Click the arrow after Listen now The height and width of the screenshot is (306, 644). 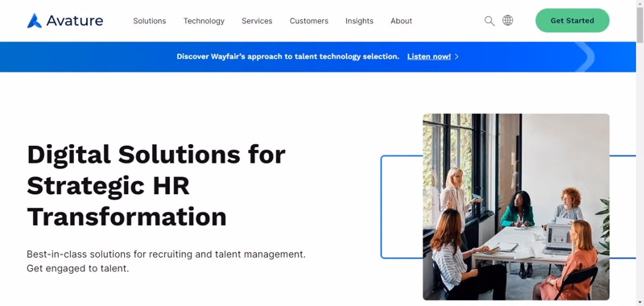(x=456, y=56)
